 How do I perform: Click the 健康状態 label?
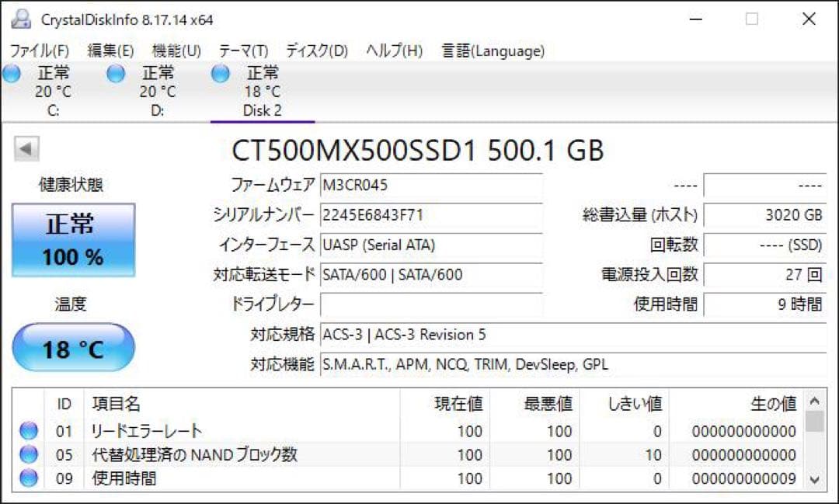click(x=71, y=185)
